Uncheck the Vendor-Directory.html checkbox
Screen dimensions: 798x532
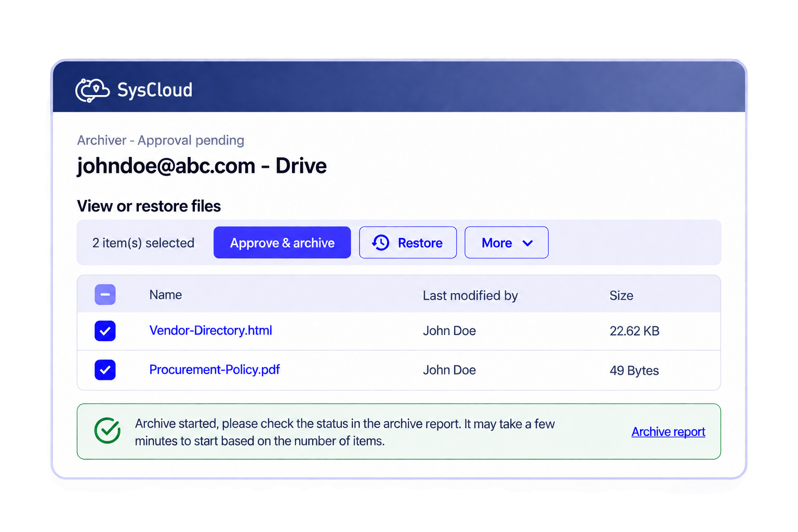pyautogui.click(x=105, y=331)
